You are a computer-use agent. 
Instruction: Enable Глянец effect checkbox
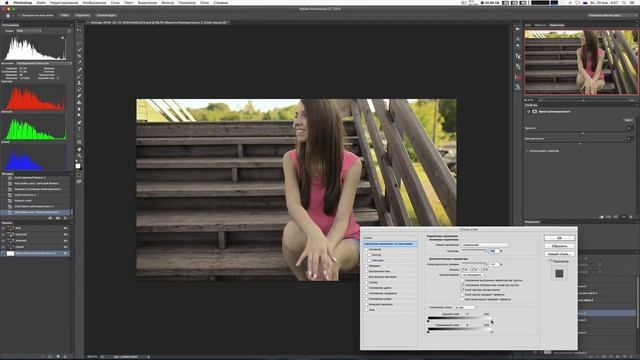[x=366, y=282]
